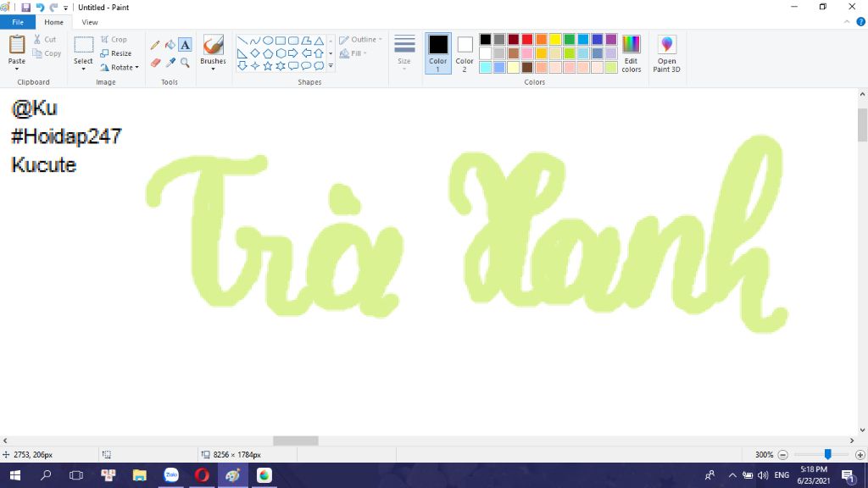
Task: Click the Copy button
Action: click(47, 53)
